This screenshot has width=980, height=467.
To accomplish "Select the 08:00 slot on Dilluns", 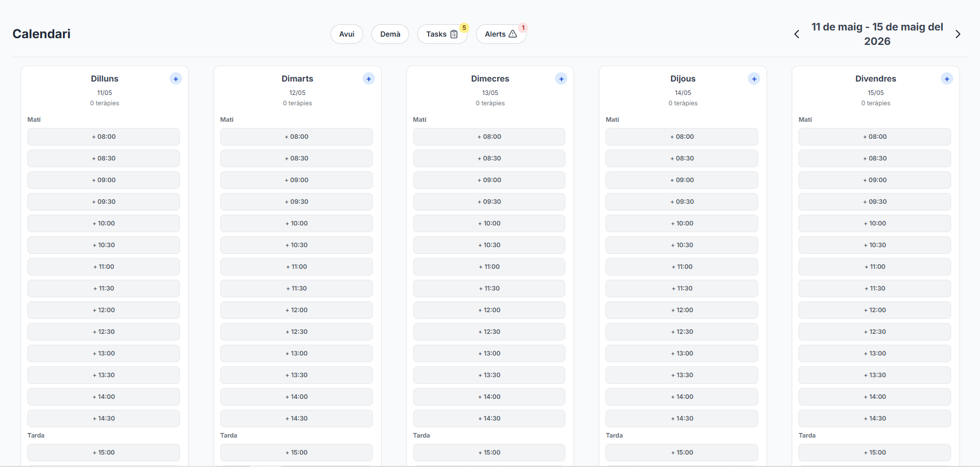I will pos(103,136).
